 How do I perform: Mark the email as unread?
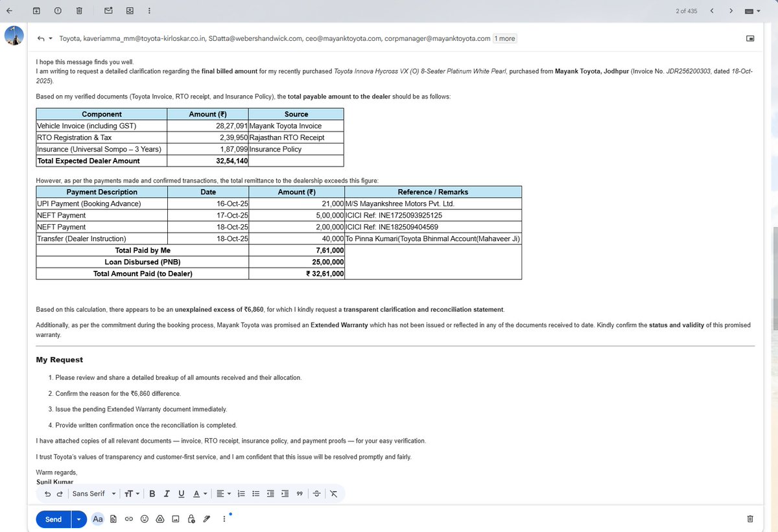(x=108, y=11)
